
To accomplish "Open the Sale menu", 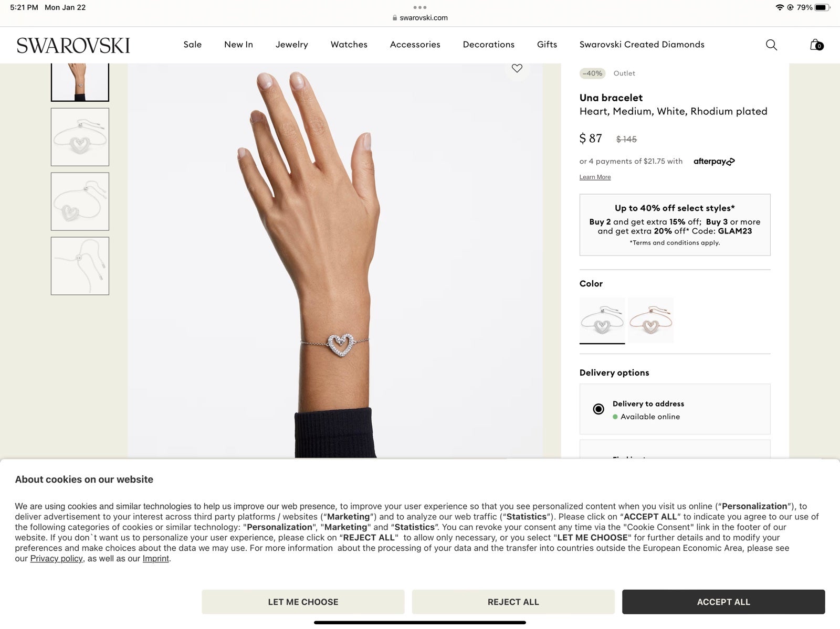I will [x=193, y=45].
